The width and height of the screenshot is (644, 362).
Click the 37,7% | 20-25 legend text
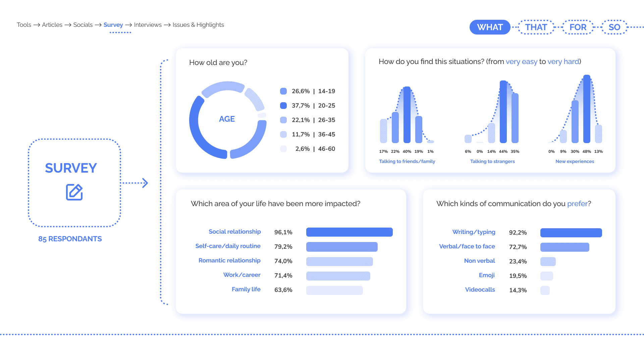point(313,106)
